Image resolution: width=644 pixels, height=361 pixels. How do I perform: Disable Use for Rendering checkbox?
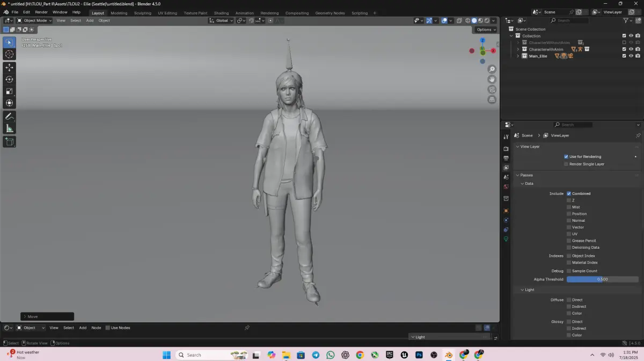click(566, 157)
